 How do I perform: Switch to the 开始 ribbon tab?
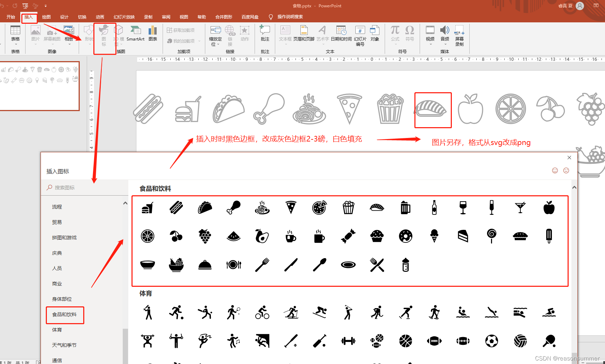(x=11, y=17)
